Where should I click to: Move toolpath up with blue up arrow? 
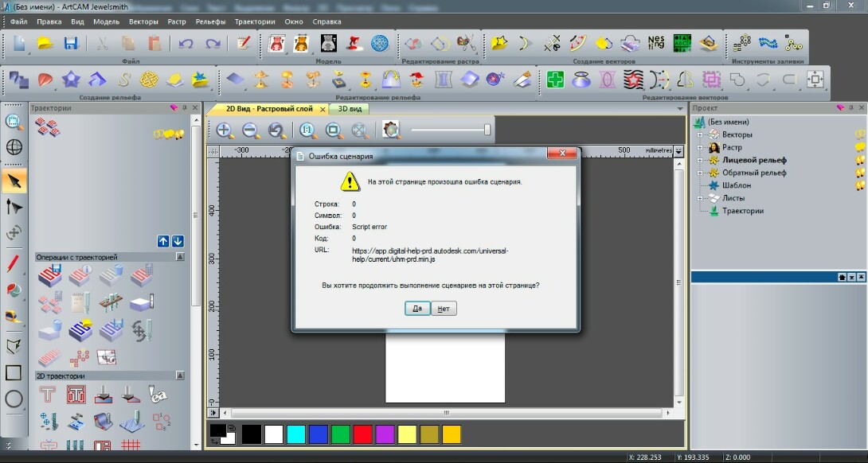point(163,241)
